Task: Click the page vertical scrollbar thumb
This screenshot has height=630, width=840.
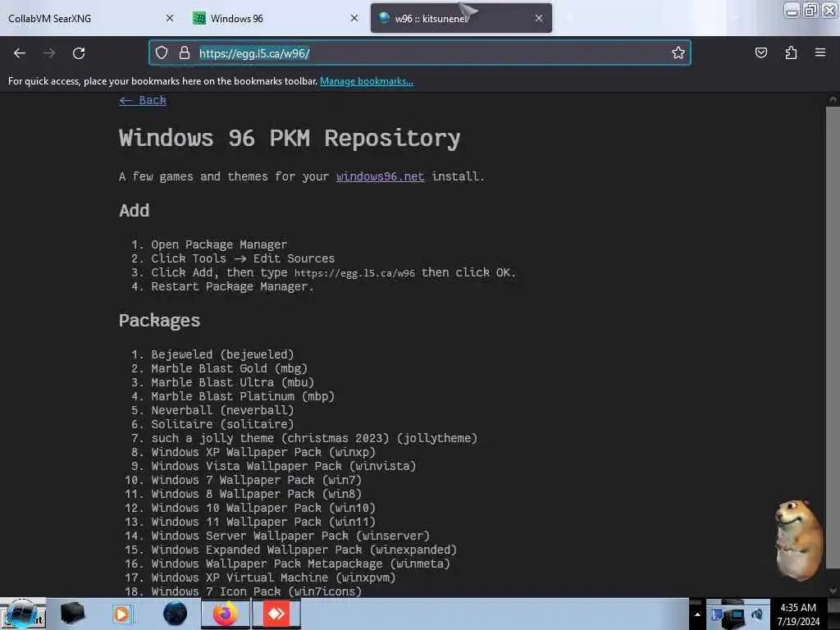Action: click(x=833, y=337)
